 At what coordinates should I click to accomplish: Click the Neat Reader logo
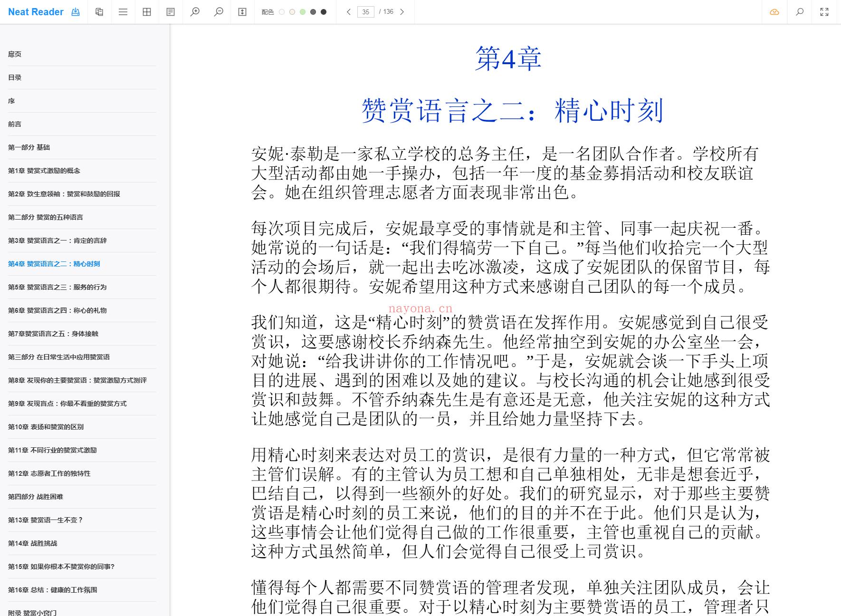coord(36,12)
